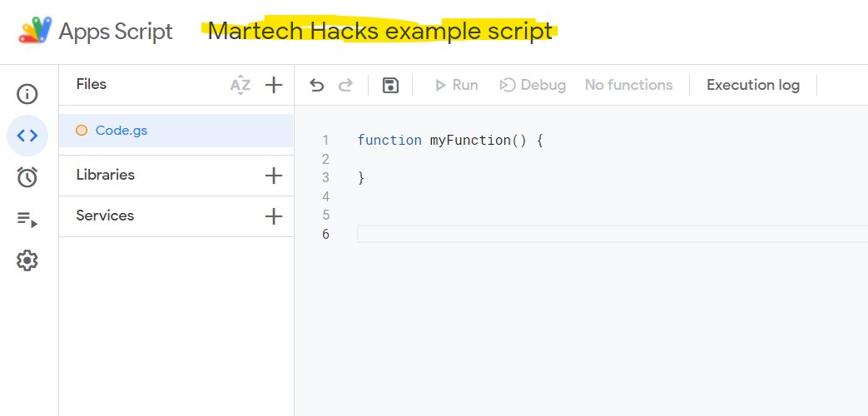
Task: Select the Code.gs file
Action: 176,131
